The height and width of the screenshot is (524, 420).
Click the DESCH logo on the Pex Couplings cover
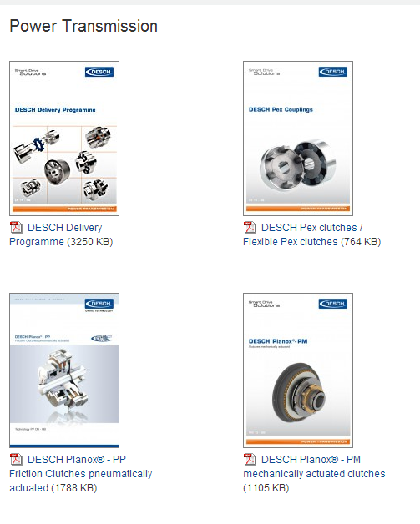pyautogui.click(x=333, y=72)
